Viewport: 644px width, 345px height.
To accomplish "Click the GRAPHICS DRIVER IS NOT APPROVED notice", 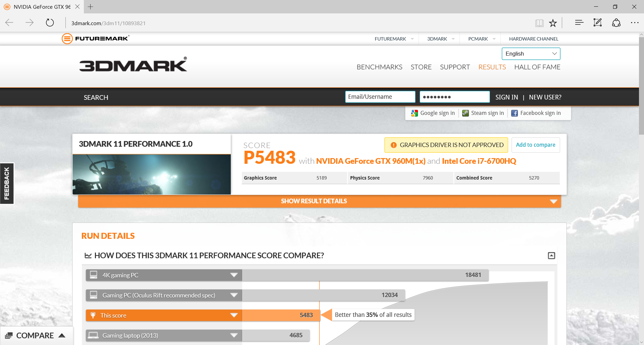I will click(x=446, y=145).
